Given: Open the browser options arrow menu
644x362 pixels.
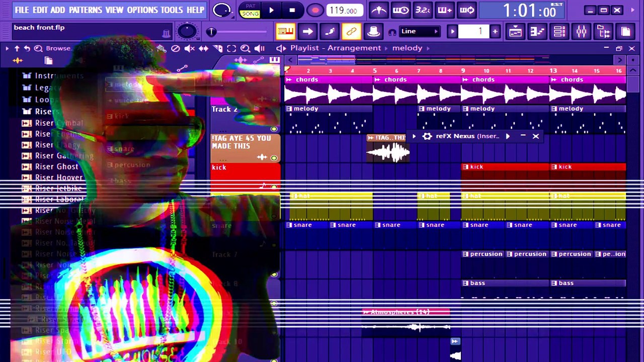Looking at the screenshot, I should coord(7,48).
